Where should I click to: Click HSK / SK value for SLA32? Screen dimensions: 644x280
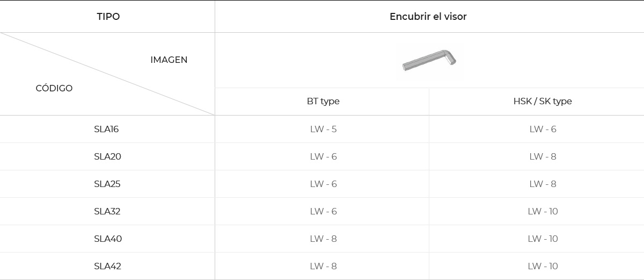[x=543, y=211]
